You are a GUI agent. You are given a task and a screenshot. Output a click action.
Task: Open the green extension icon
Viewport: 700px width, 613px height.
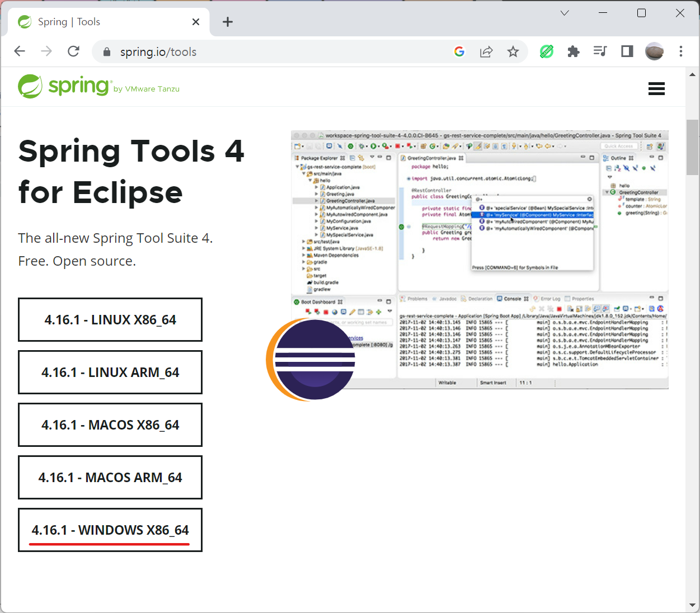(547, 51)
